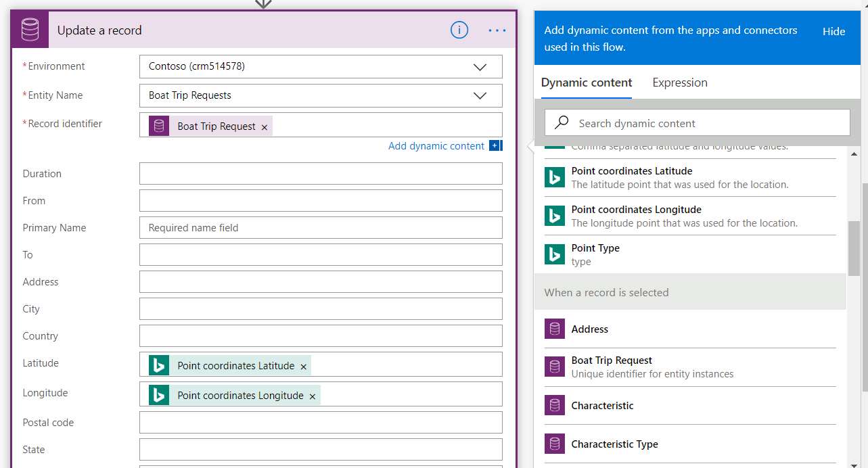This screenshot has width=868, height=468.
Task: Remove Point coordinates Latitude token from Latitude
Action: 304,367
